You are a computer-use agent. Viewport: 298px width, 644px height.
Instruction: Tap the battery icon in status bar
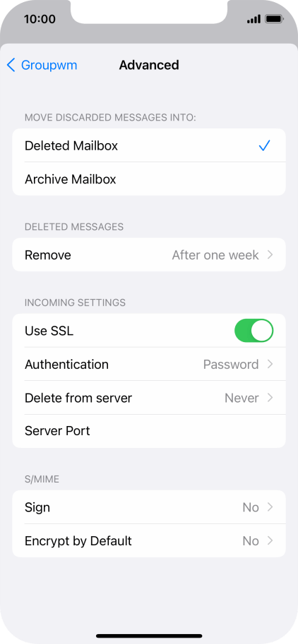[x=274, y=19]
